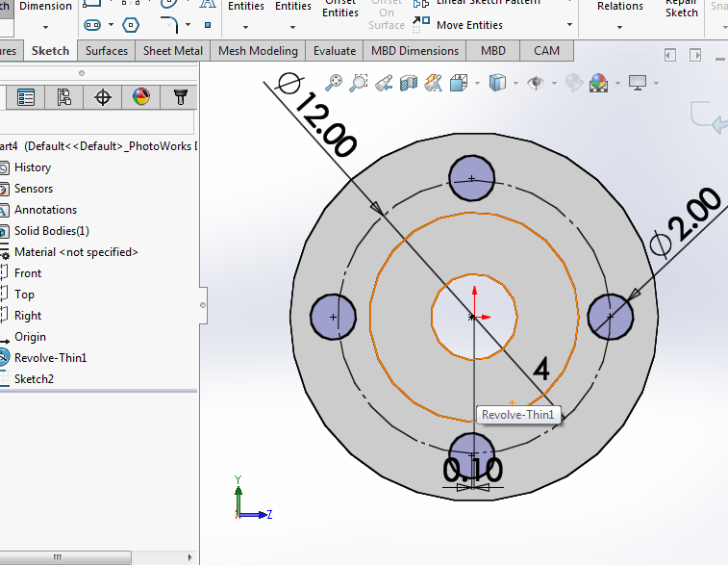
Task: Select Sensors in the feature tree
Action: click(x=34, y=189)
